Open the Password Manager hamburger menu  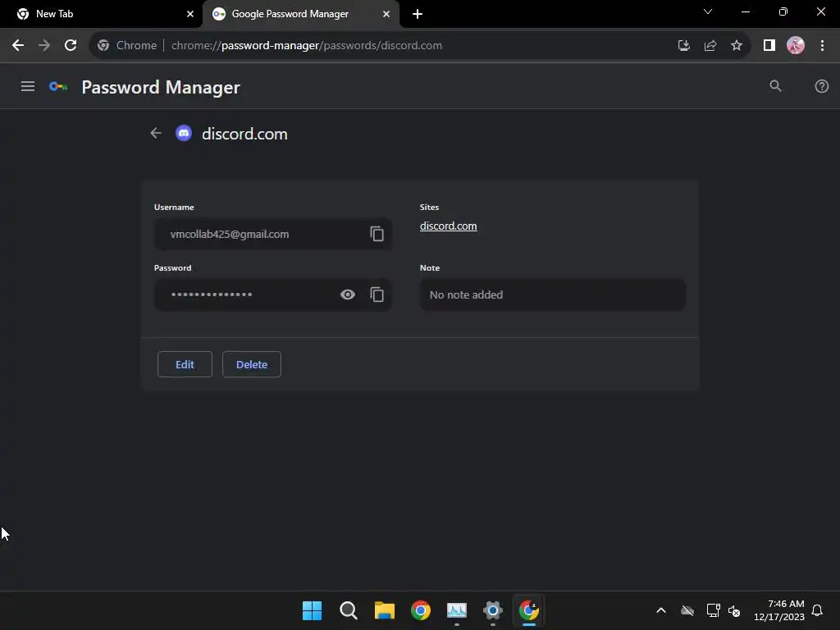28,86
